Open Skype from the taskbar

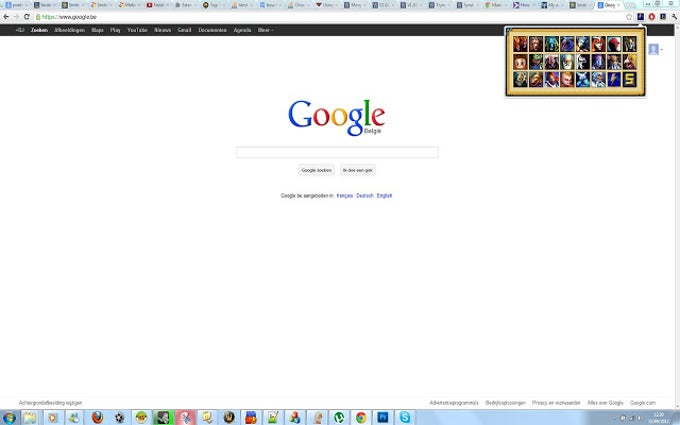[405, 418]
